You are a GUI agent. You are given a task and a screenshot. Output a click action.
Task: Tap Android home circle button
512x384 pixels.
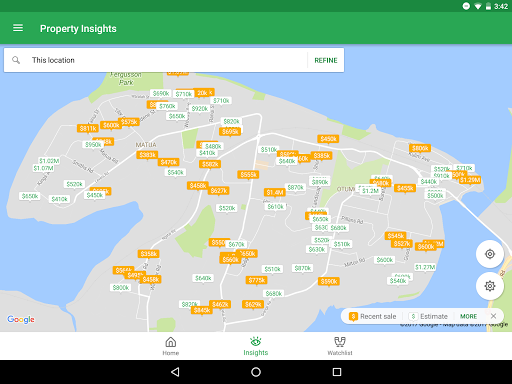[x=256, y=372]
